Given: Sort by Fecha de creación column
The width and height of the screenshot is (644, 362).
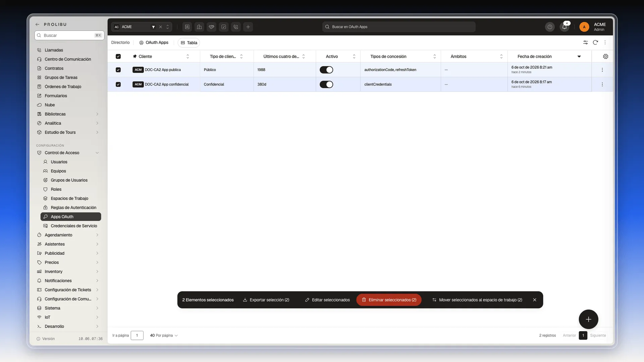Looking at the screenshot, I should click(549, 56).
